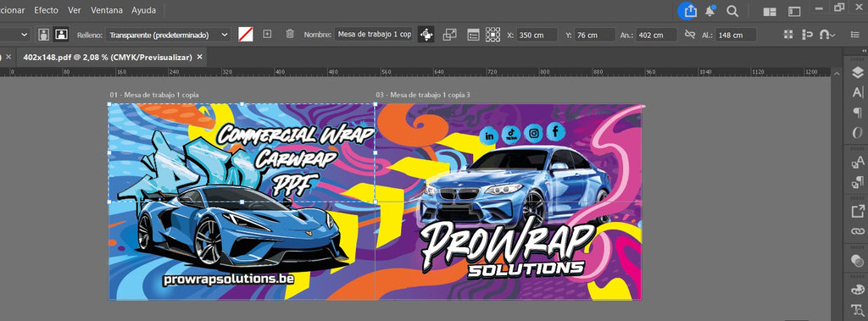Select artboard label 03 - Mesa de trabajo 1 copia 3

click(423, 95)
